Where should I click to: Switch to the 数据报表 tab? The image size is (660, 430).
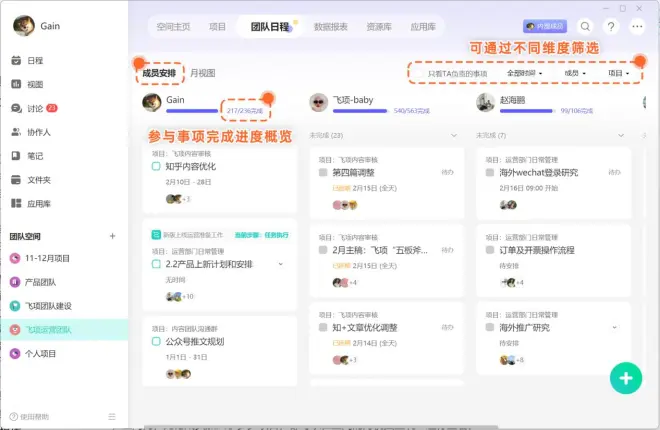click(x=330, y=27)
